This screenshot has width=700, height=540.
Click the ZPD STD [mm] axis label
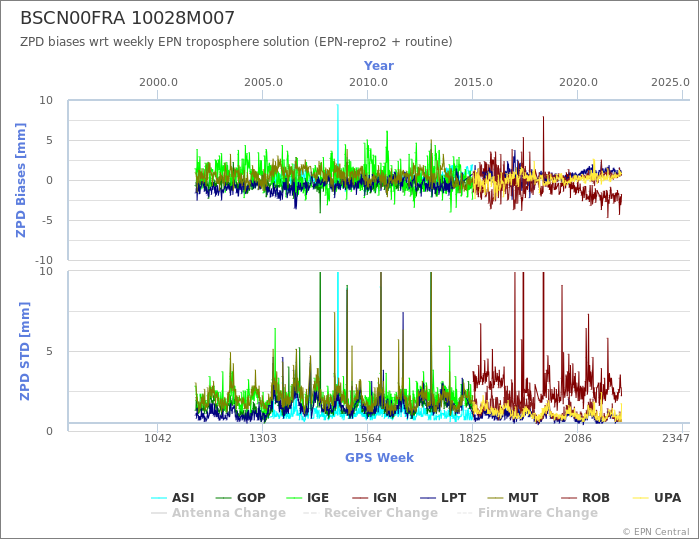25,351
